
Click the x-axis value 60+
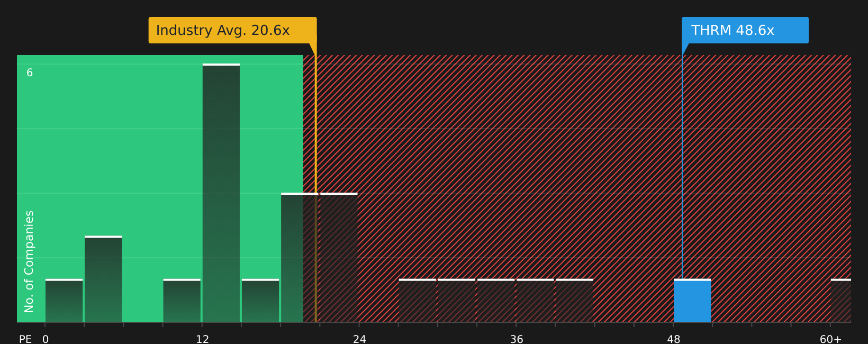pyautogui.click(x=830, y=339)
